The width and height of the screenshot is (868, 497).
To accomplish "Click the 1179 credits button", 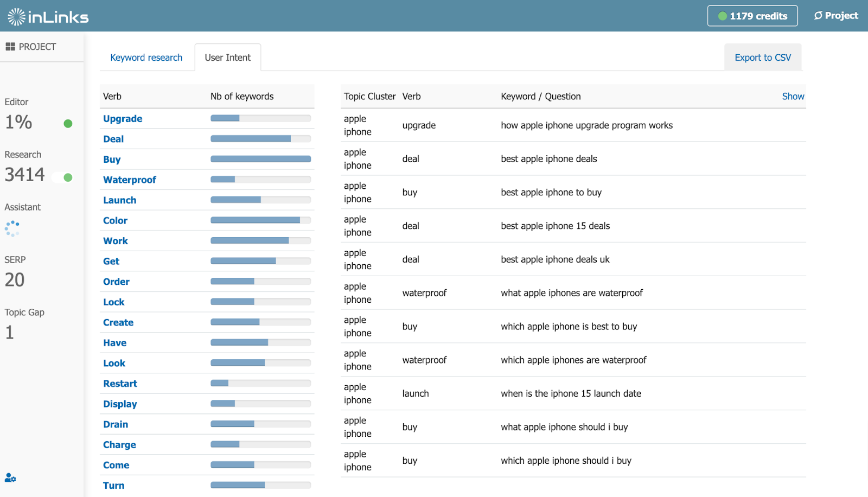I will (752, 16).
